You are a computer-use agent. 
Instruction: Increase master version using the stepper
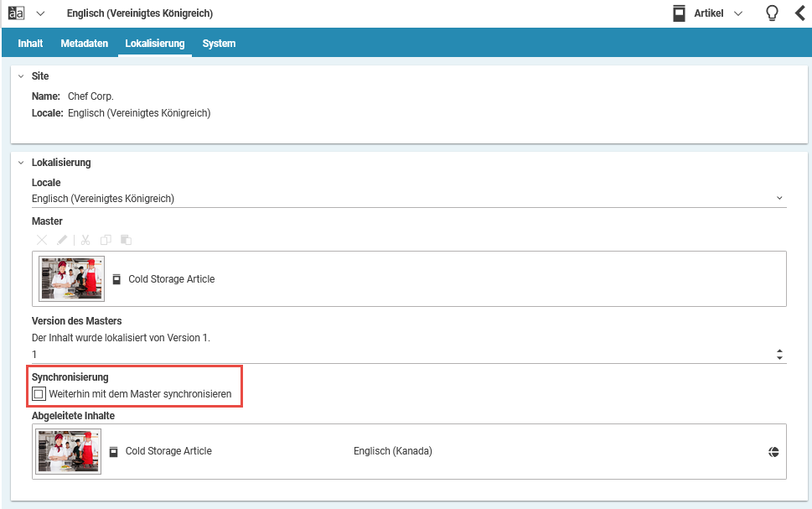pos(779,351)
